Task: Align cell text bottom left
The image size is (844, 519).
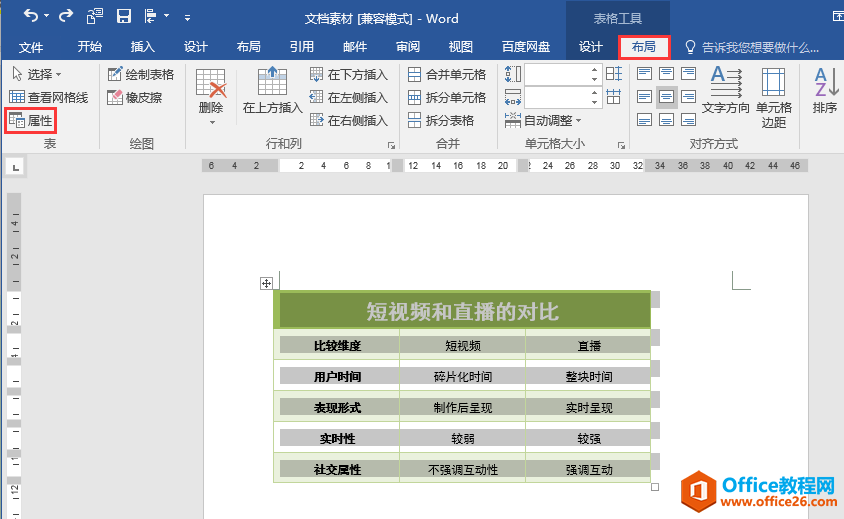Action: tap(644, 120)
